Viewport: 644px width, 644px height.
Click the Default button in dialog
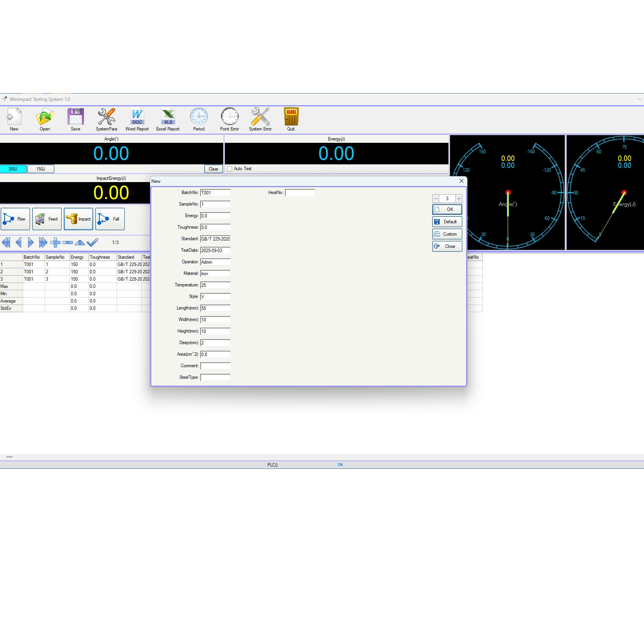point(447,222)
